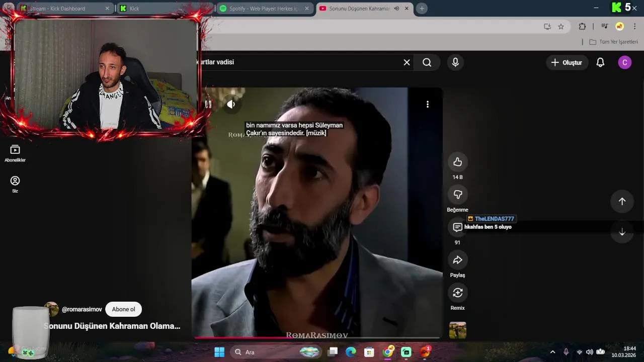
Task: Open the Short's three-dot more menu
Action: tap(428, 104)
